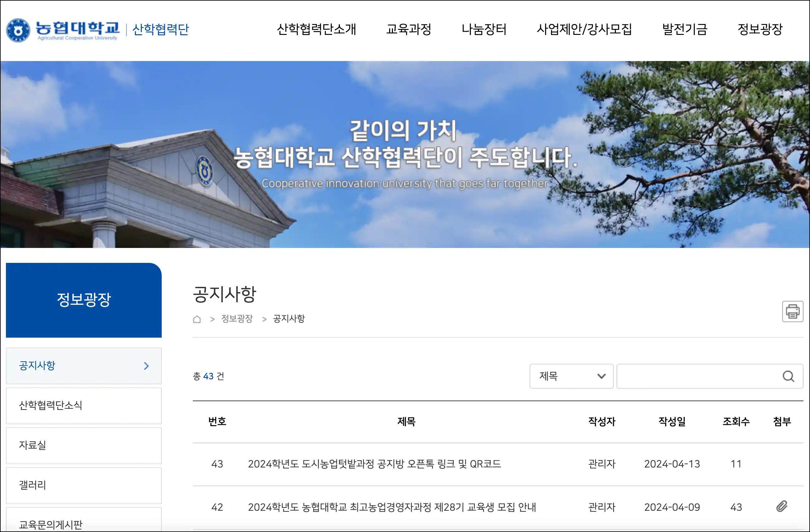The height and width of the screenshot is (532, 810).
Task: Open the 정보광장 top menu
Action: (x=760, y=29)
